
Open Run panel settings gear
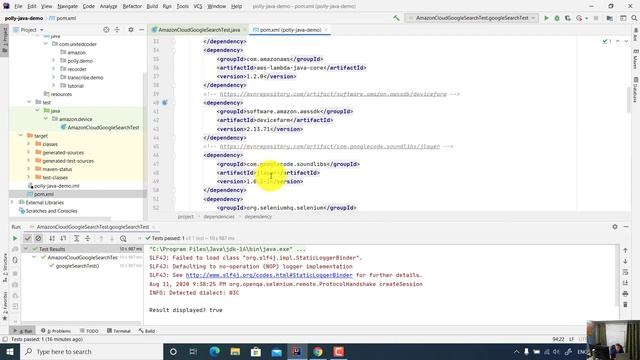click(x=615, y=227)
